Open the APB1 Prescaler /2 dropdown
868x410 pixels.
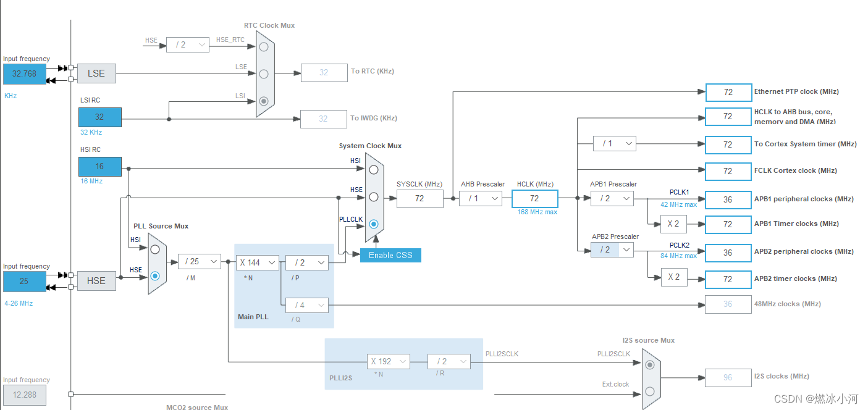coord(612,198)
